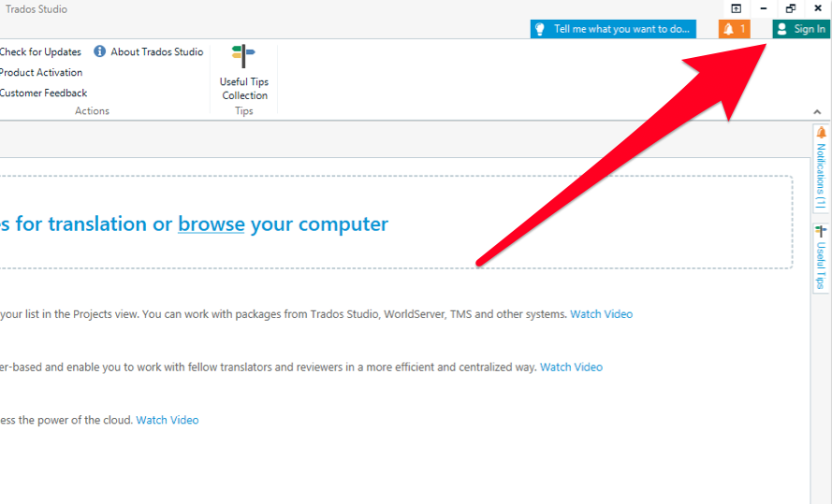The image size is (832, 504).
Task: Select Product Activation action
Action: [x=41, y=73]
